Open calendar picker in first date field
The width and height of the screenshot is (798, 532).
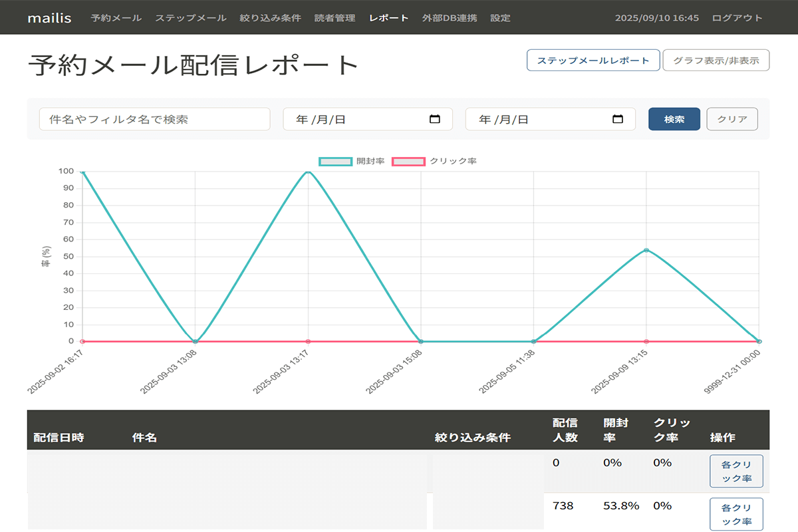coord(435,119)
